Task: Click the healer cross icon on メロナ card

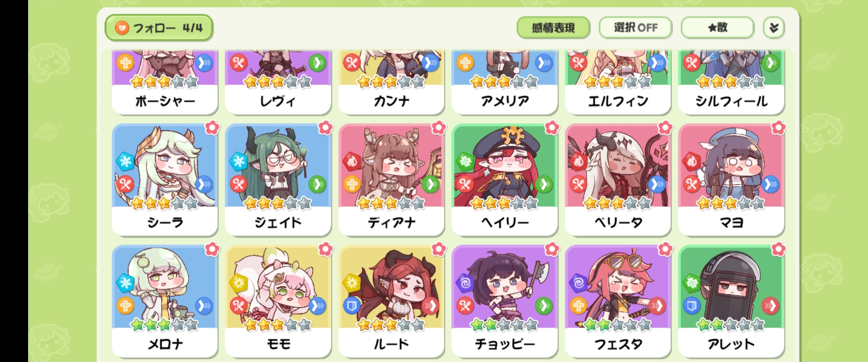Action: [x=126, y=306]
